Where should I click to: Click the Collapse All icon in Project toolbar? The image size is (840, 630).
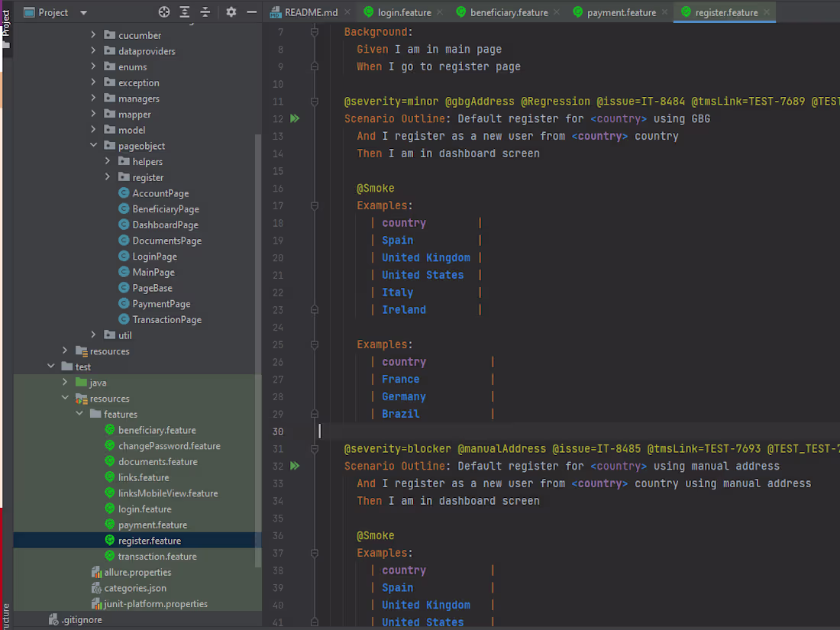click(205, 12)
